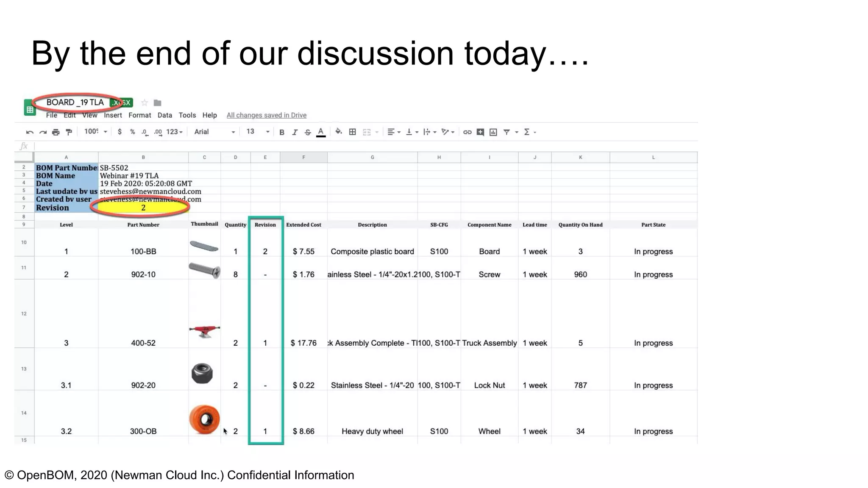
Task: Open filter views dropdown arrow
Action: (x=517, y=132)
